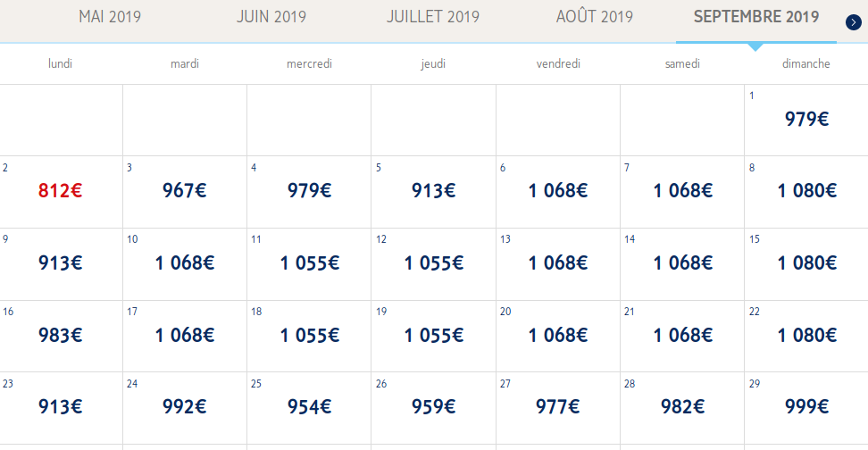The width and height of the screenshot is (868, 450).
Task: Choose the 913€ fare on September 5
Action: point(434,190)
